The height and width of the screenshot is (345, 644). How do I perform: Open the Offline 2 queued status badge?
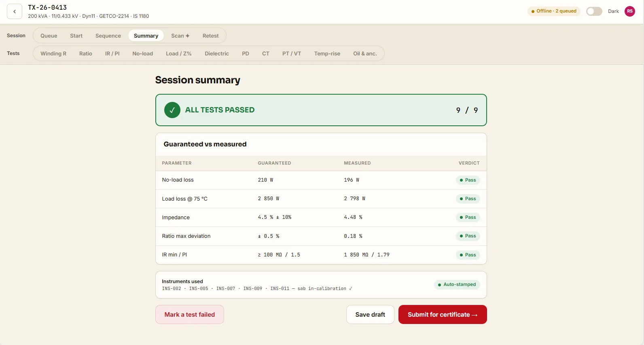[x=554, y=11]
